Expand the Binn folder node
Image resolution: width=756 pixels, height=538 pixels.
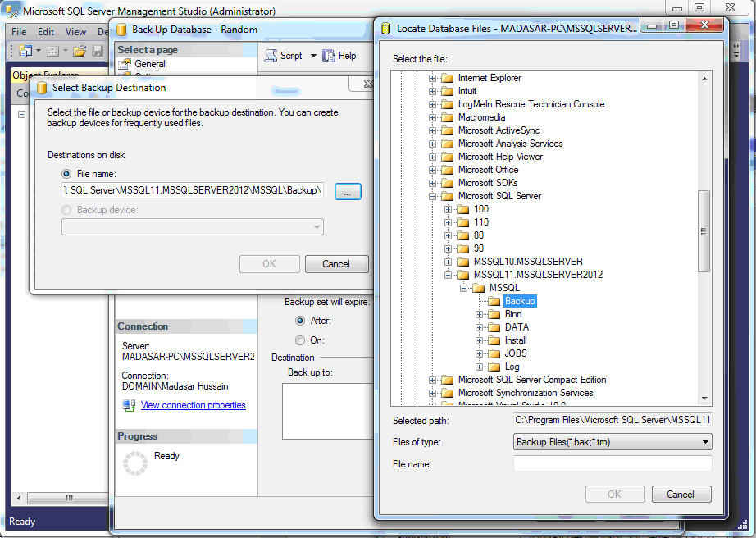[480, 314]
